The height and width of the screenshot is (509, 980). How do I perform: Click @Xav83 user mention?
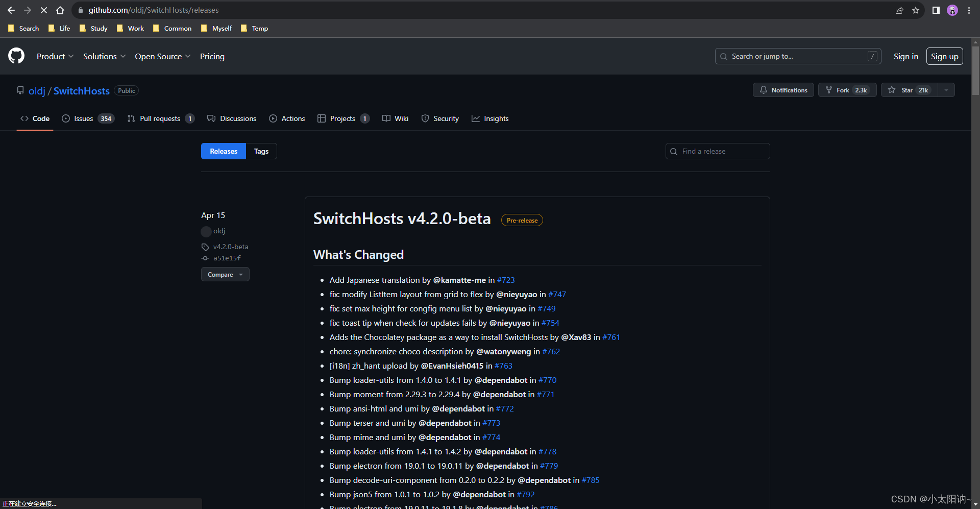[x=576, y=337]
